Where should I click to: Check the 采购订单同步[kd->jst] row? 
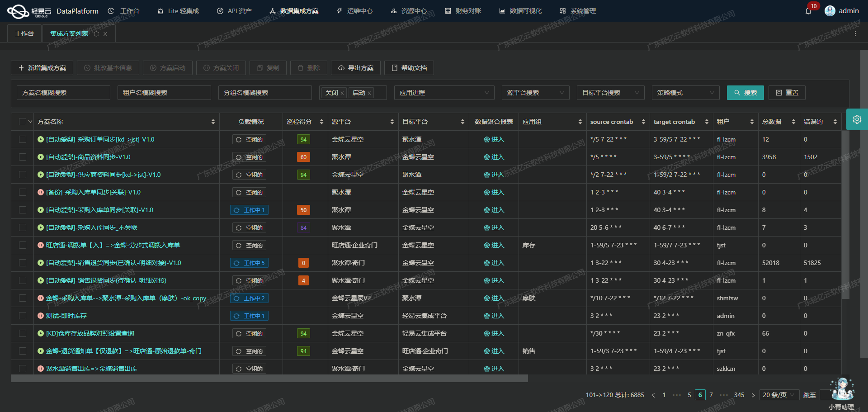pyautogui.click(x=23, y=139)
